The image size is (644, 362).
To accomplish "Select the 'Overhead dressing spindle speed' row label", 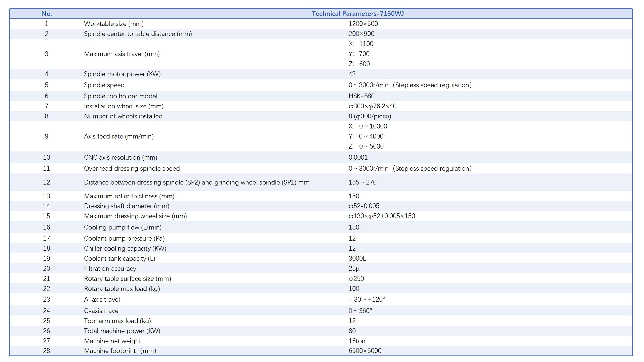I will pos(132,168).
